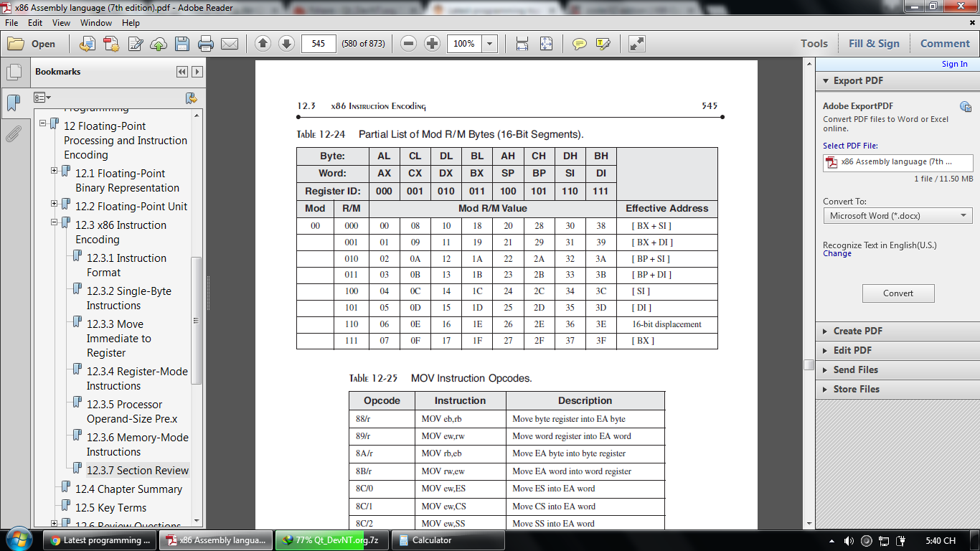
Task: Open the View menu
Action: [x=61, y=23]
